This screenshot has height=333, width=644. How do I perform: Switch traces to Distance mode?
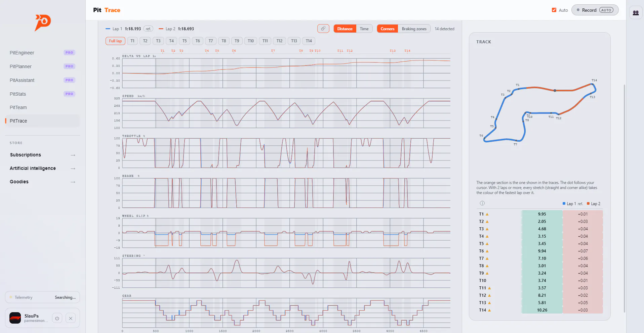345,29
